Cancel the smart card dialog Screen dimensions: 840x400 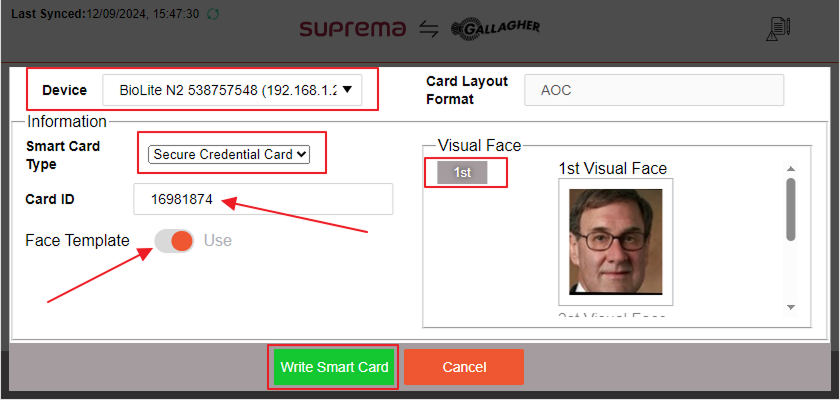463,367
